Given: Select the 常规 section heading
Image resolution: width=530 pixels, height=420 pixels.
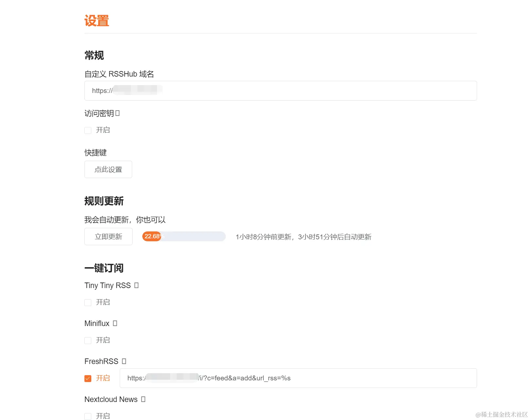Looking at the screenshot, I should [94, 55].
